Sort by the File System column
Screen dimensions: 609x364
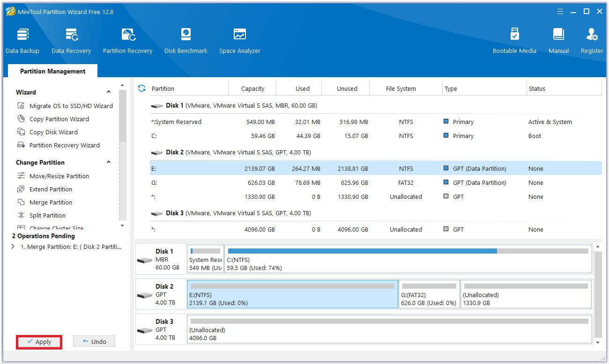406,88
